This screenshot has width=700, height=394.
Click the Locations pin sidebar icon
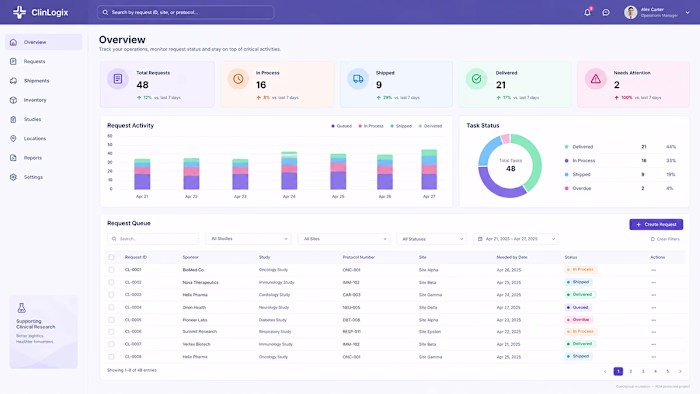click(x=13, y=138)
